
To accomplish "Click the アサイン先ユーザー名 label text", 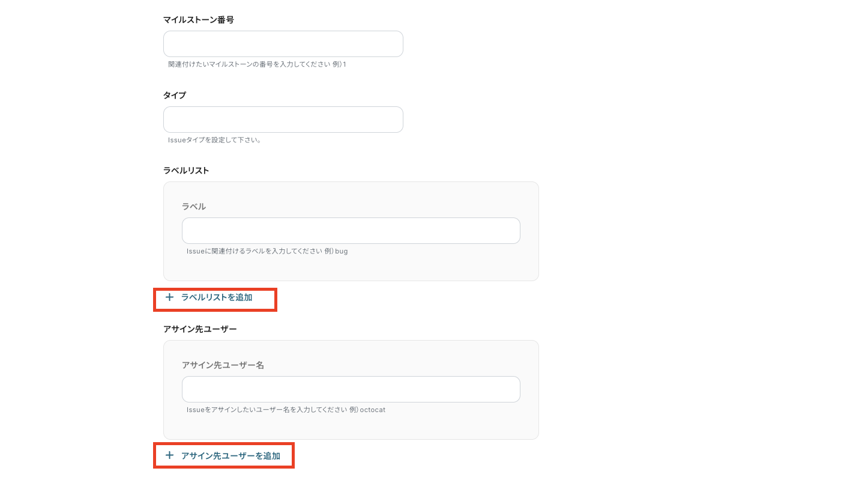I will click(x=223, y=365).
